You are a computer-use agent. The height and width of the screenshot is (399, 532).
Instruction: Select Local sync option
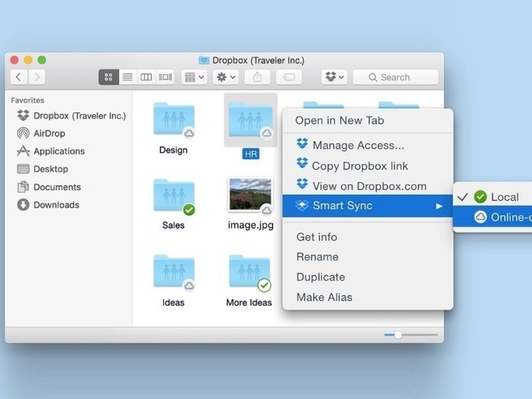492,197
